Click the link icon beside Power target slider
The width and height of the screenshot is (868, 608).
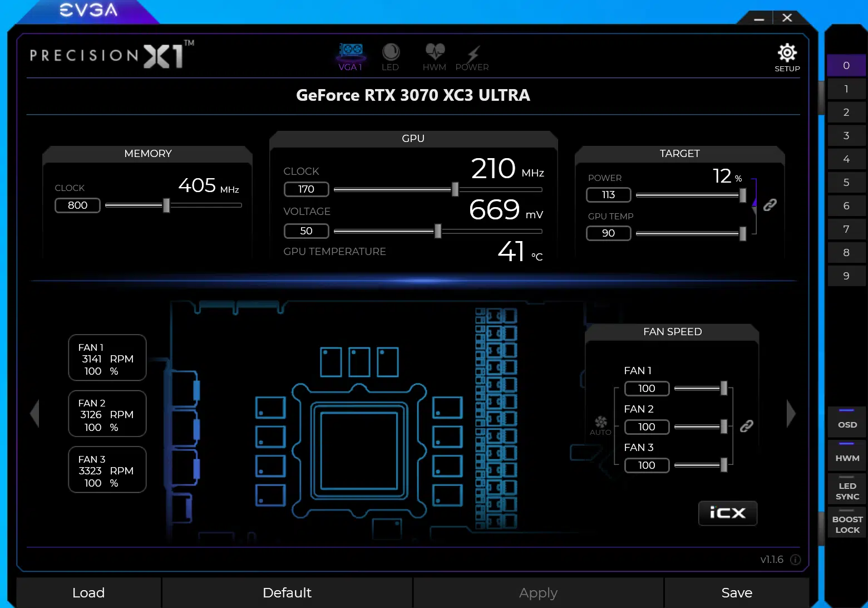(770, 205)
